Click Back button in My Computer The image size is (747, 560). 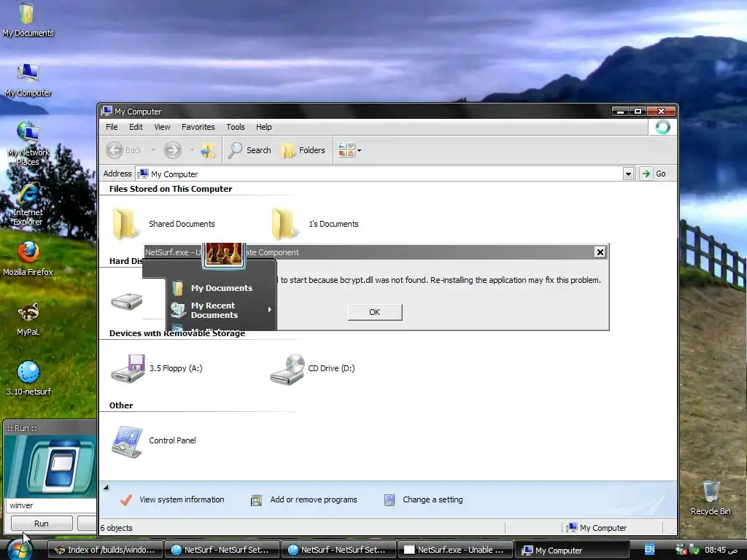(124, 150)
